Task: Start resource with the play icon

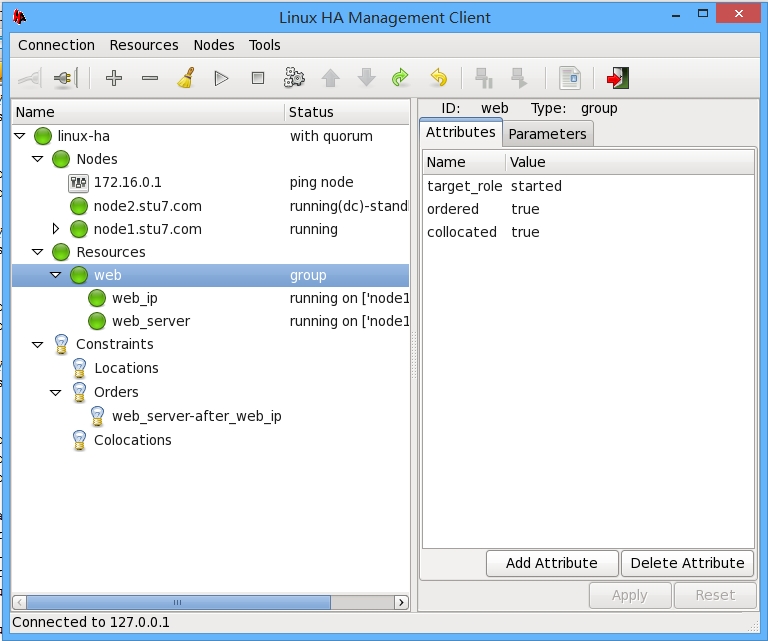Action: tap(221, 78)
